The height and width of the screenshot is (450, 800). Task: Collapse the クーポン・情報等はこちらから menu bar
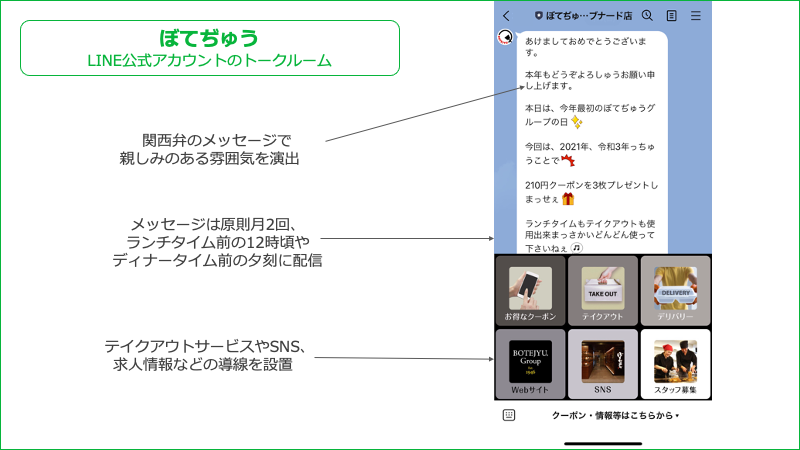point(612,415)
